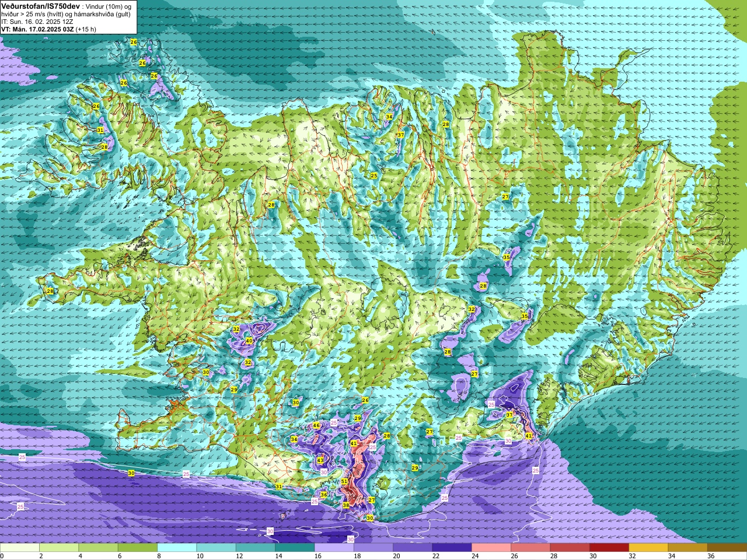The width and height of the screenshot is (747, 560).
Task: Select the 'VT: Mán. 17.02.2025 03Z' line
Action: click(x=37, y=29)
